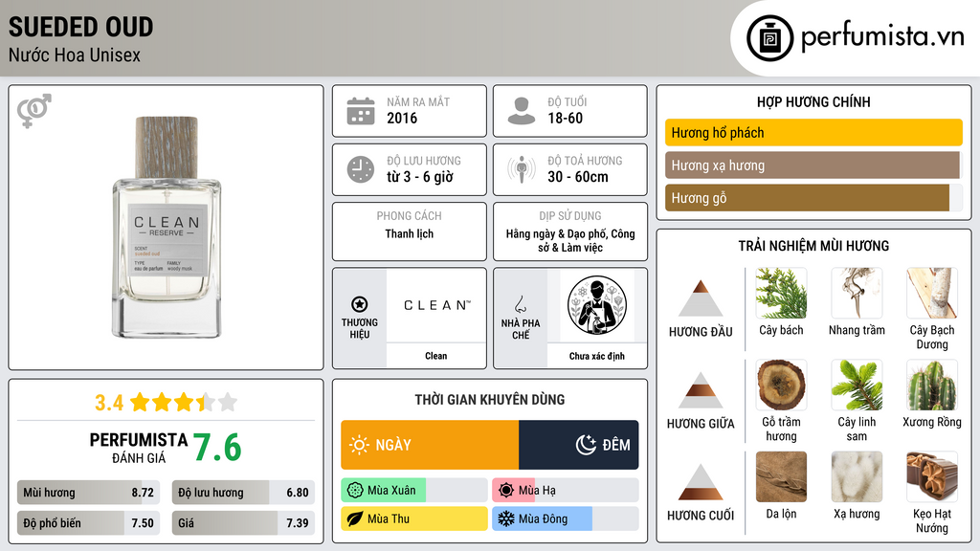The width and height of the screenshot is (980, 551).
Task: Click the Nhang trầm note image
Action: point(857,293)
